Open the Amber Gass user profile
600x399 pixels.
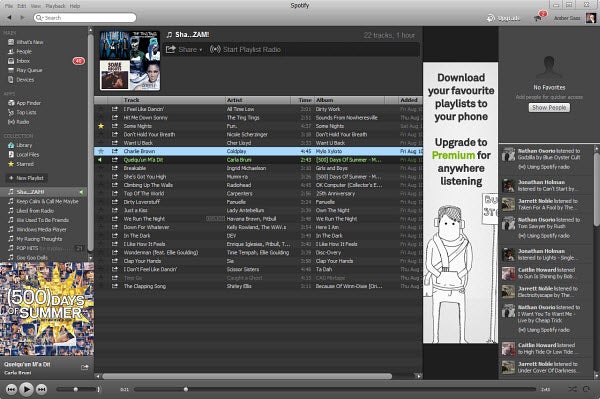click(x=575, y=18)
